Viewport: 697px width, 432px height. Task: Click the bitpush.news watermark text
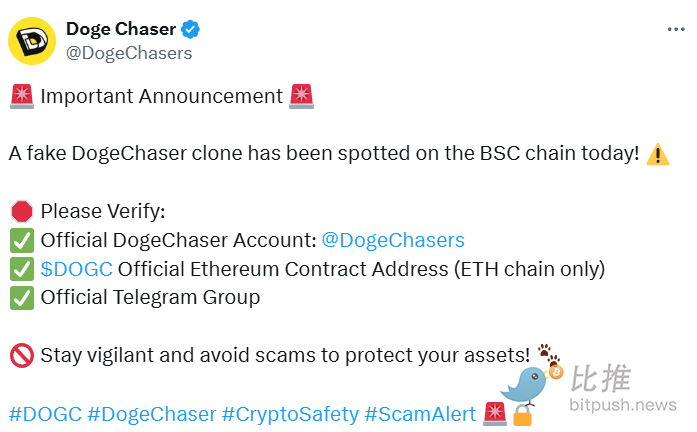tap(622, 405)
